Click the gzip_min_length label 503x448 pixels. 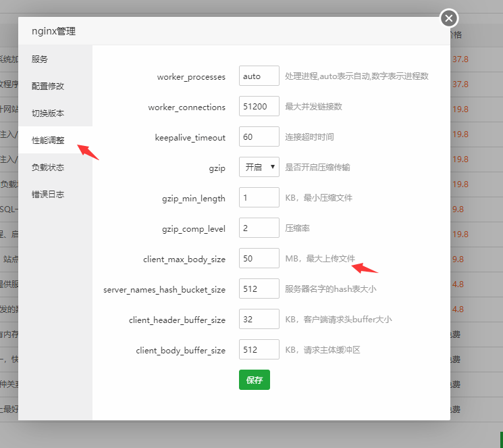click(194, 199)
